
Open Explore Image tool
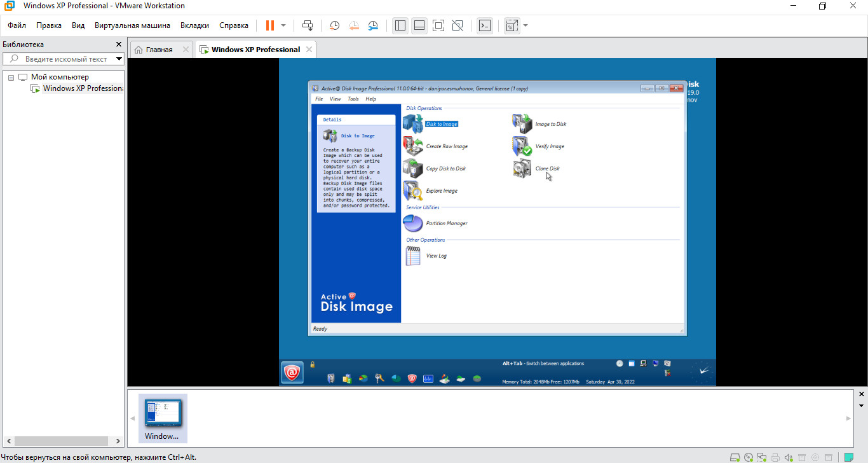click(x=431, y=191)
